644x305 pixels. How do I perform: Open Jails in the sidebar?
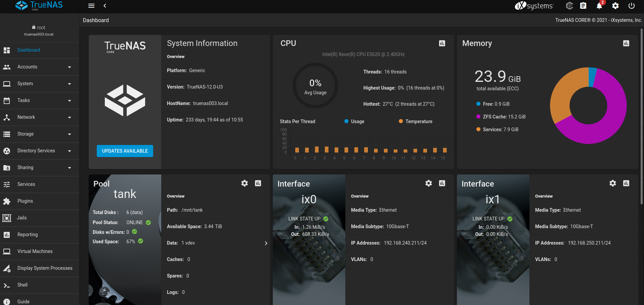39,218
